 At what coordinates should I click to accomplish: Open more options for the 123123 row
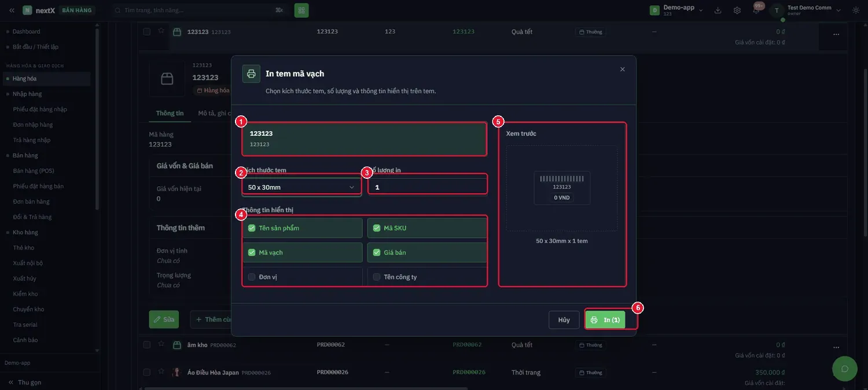(x=836, y=35)
